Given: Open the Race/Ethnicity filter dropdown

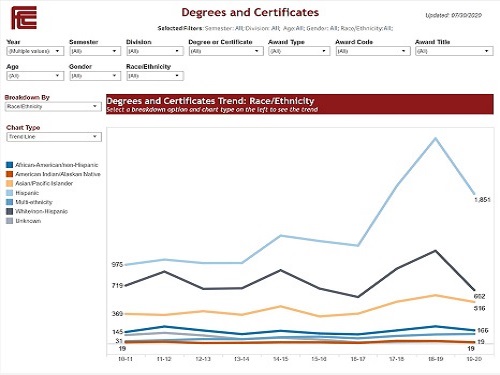Looking at the screenshot, I should pyautogui.click(x=155, y=76).
